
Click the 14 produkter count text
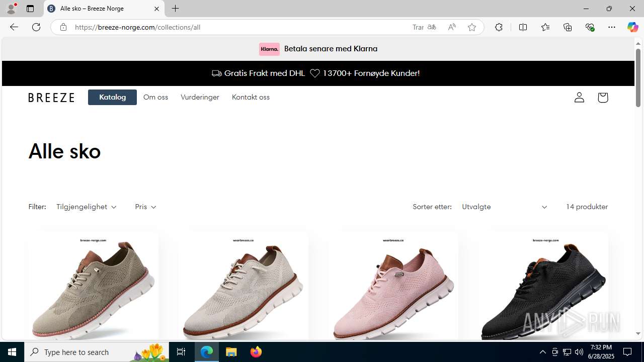pos(587,207)
